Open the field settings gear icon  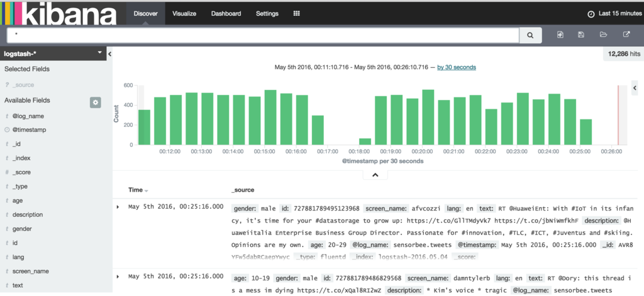click(96, 102)
